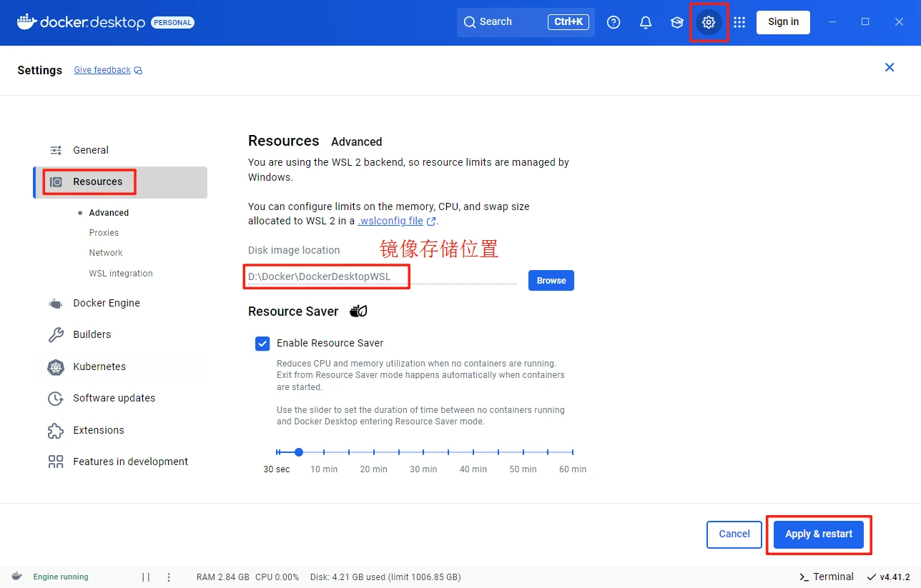Click the Ctrl+K shortcut badge
This screenshot has width=921, height=588.
pos(568,22)
